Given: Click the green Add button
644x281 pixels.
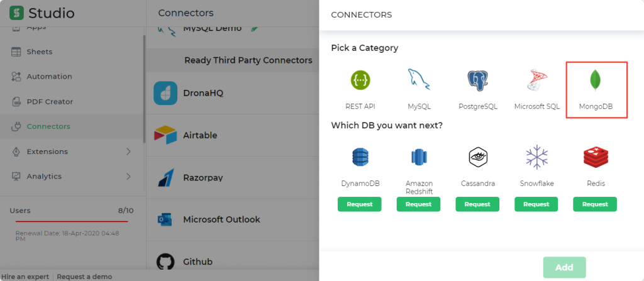Looking at the screenshot, I should pos(564,267).
